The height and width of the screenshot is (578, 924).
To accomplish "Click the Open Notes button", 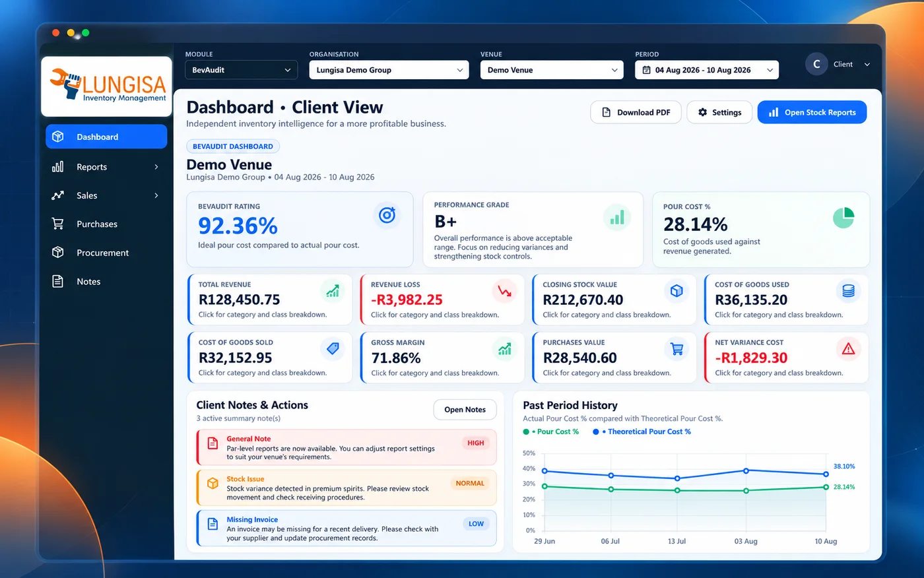I will pos(465,410).
